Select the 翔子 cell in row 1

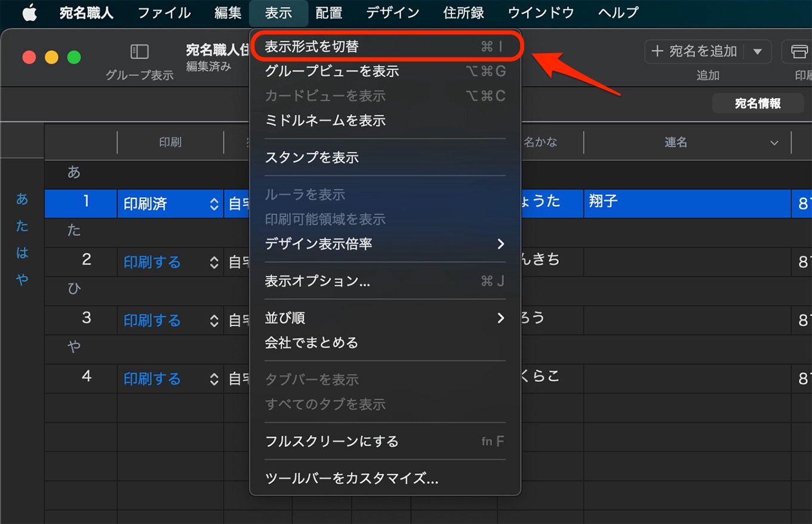(x=687, y=203)
